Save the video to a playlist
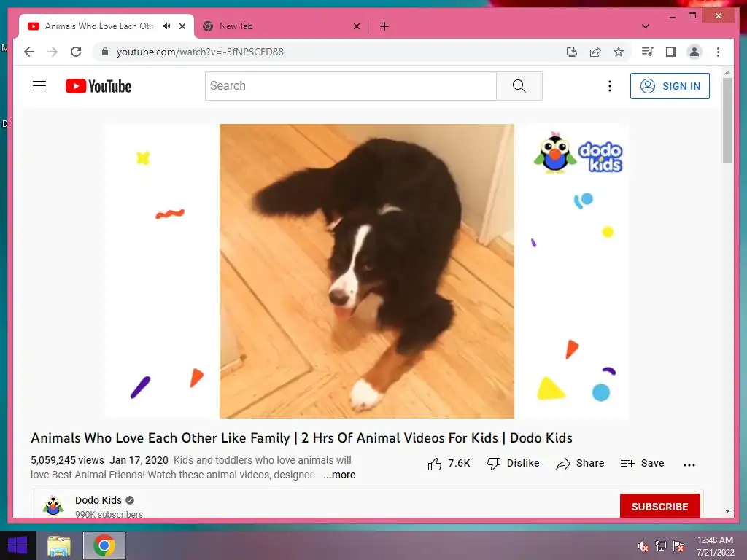Image resolution: width=747 pixels, height=560 pixels. (x=642, y=463)
